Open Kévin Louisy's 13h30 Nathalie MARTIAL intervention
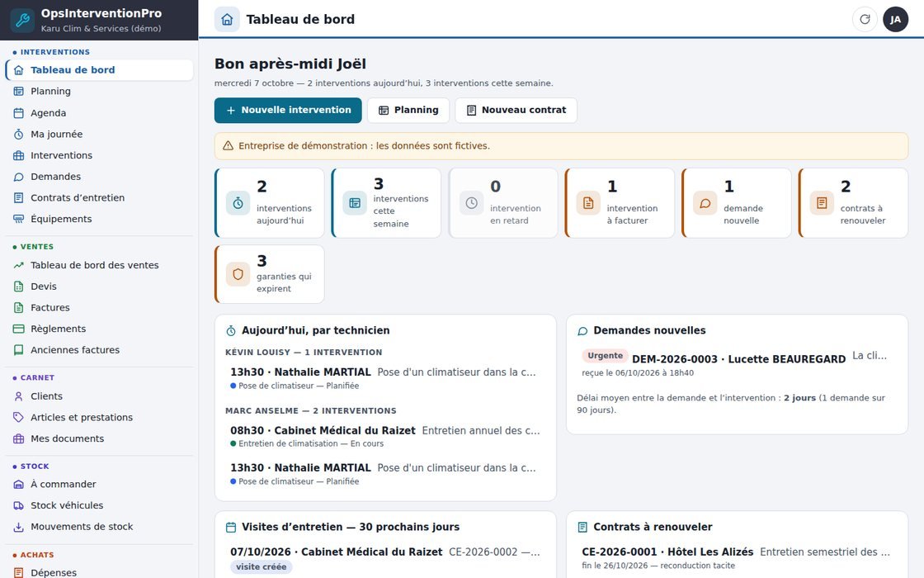The height and width of the screenshot is (578, 924). (385, 378)
